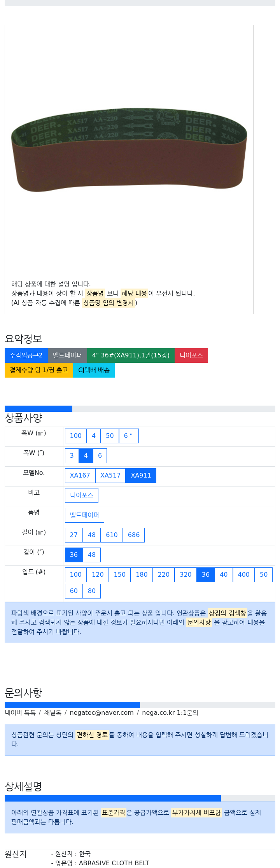This screenshot has width=280, height=868.
Task: Select grit 80 option
Action: (x=92, y=591)
